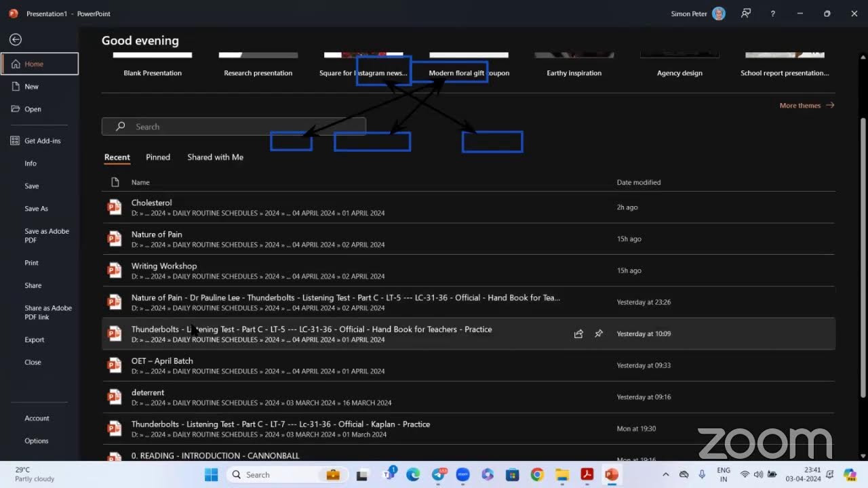Click the PowerPoint search box
The image size is (868, 488).
pyautogui.click(x=234, y=127)
